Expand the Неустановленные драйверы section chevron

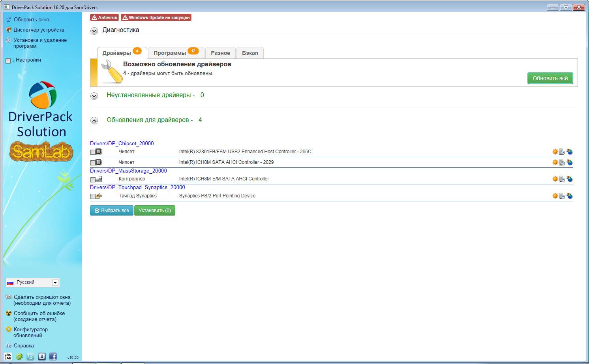click(94, 96)
